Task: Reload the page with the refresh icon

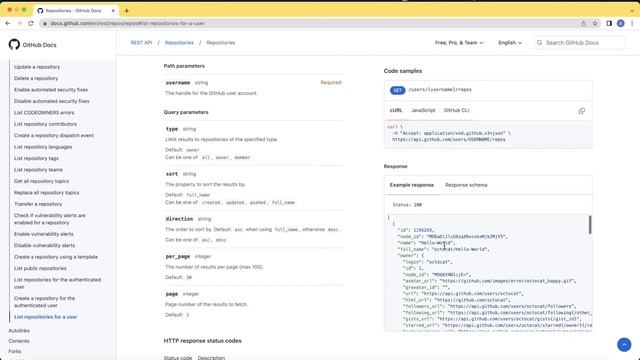Action: pyautogui.click(x=31, y=23)
